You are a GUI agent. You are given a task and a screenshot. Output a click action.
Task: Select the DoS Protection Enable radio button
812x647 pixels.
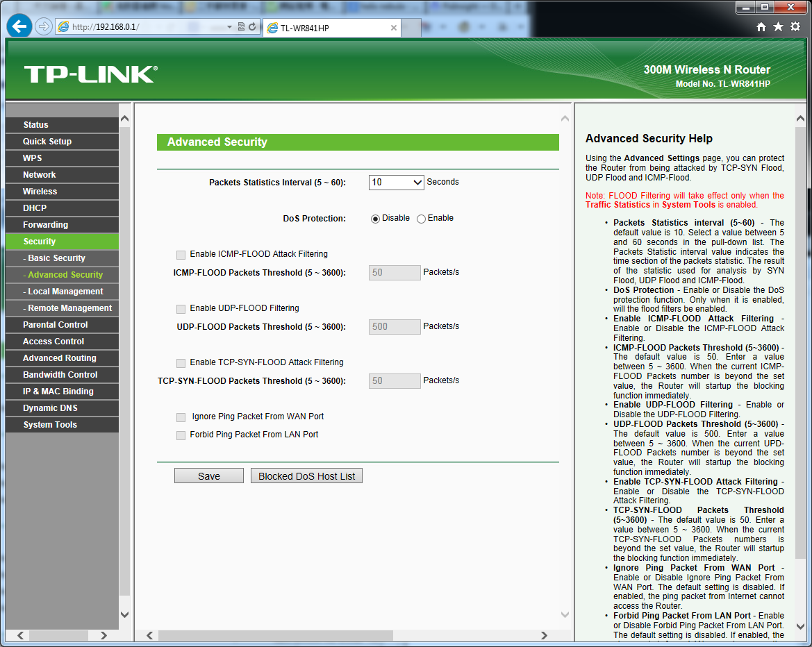click(421, 219)
